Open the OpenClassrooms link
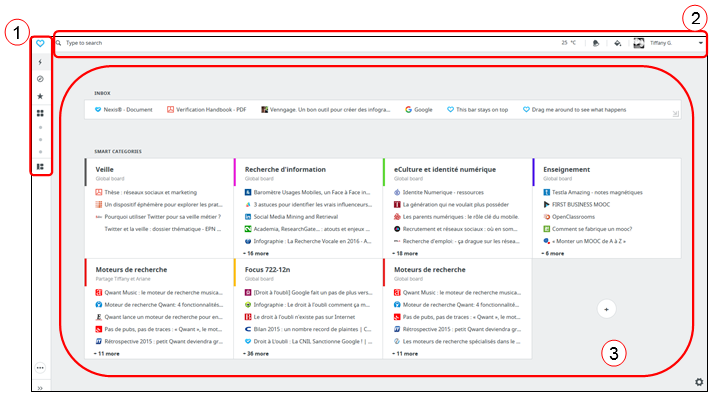The height and width of the screenshot is (396, 715). coord(569,217)
